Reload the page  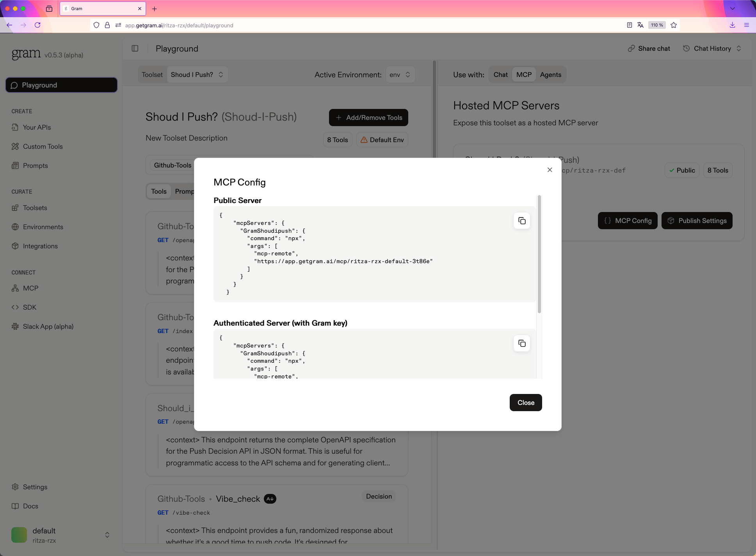click(37, 25)
